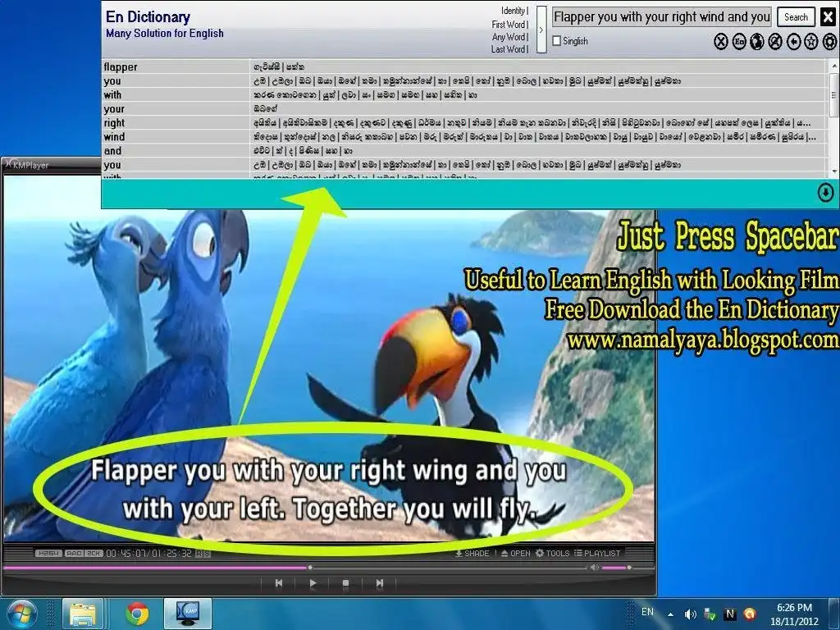Select the Last Word search mode
Screen dimensions: 840x630
pos(509,48)
